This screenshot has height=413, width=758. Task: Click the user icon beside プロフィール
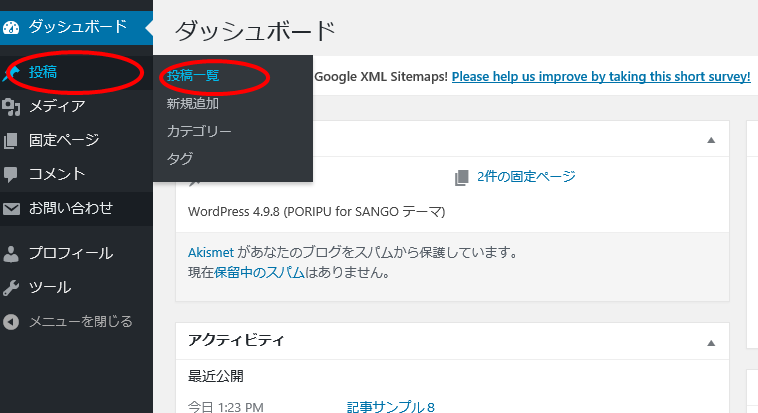pos(11,253)
